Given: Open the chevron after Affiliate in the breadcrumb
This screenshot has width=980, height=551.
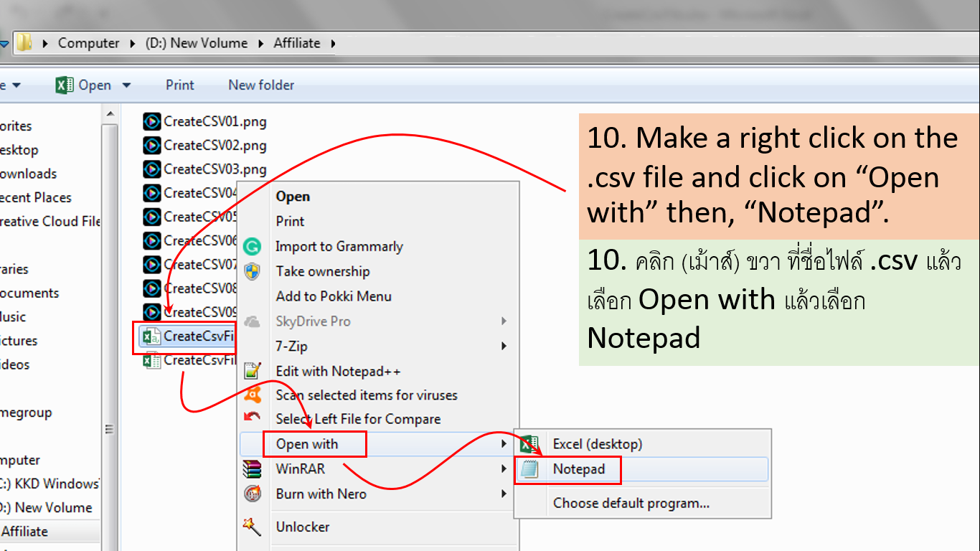Looking at the screenshot, I should point(333,43).
